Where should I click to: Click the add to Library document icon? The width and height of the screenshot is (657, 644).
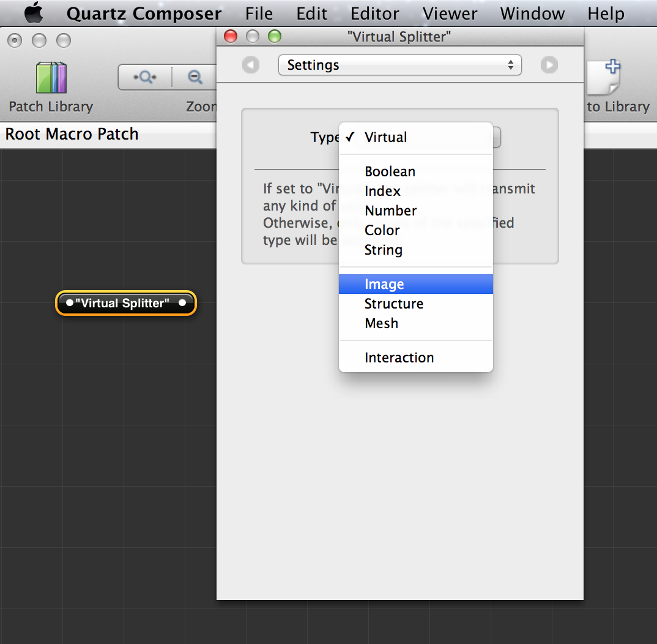pyautogui.click(x=604, y=78)
